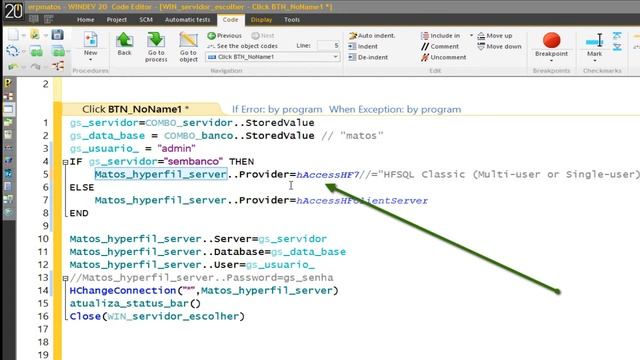Viewport: 640px width, 360px height.
Task: Click the Indent icon
Action: point(352,47)
